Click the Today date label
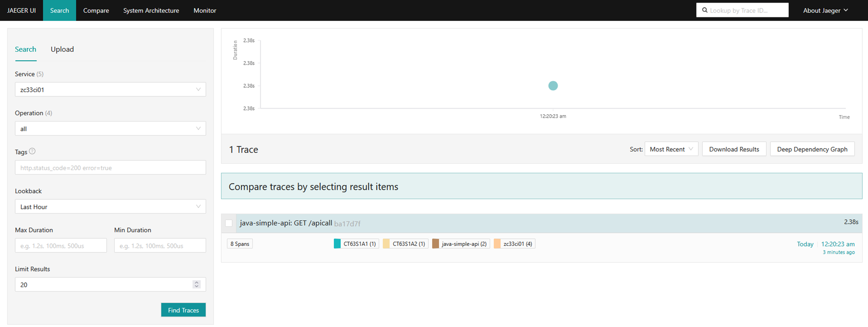 pos(805,244)
